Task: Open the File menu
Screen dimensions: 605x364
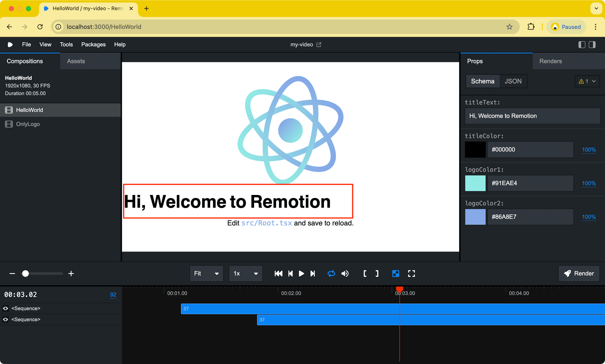Action: click(26, 44)
